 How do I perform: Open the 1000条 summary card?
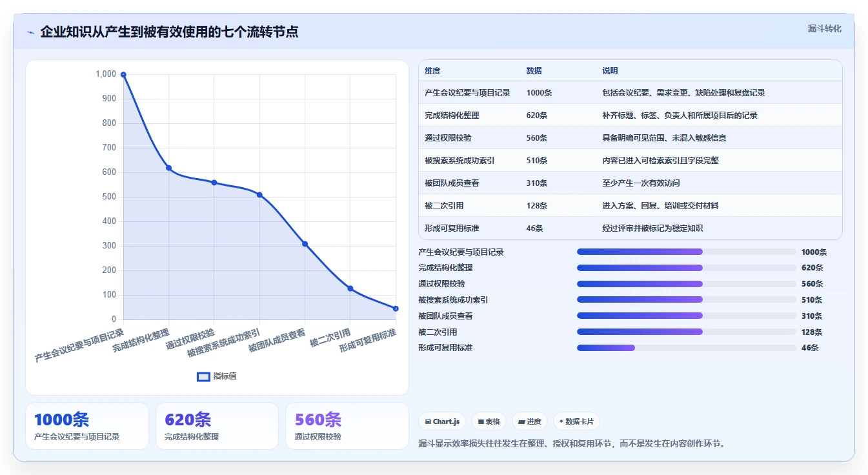tap(87, 426)
